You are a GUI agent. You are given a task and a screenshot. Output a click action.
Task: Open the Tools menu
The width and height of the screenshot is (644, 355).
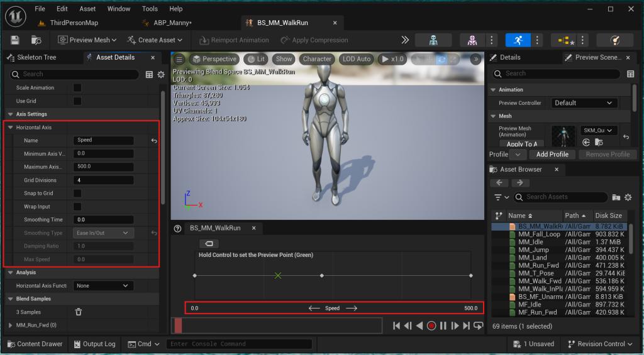(x=150, y=9)
